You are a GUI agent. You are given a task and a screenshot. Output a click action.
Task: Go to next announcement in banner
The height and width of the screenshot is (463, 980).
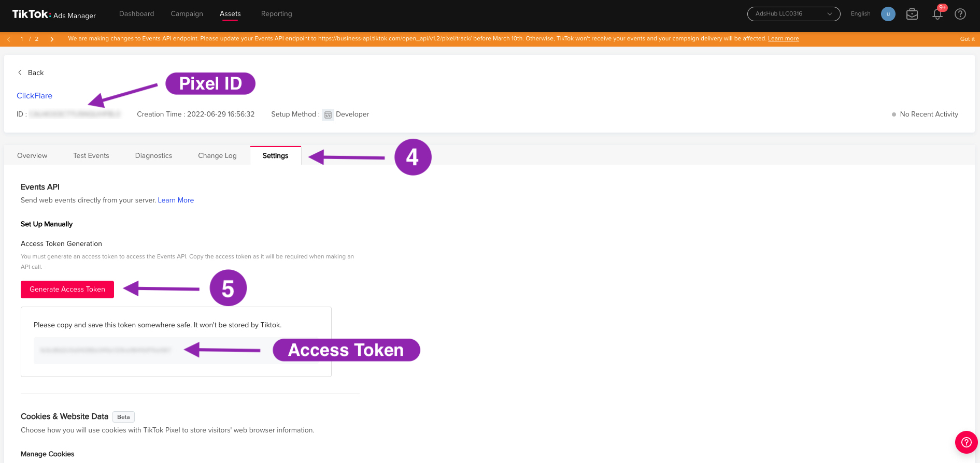point(52,39)
